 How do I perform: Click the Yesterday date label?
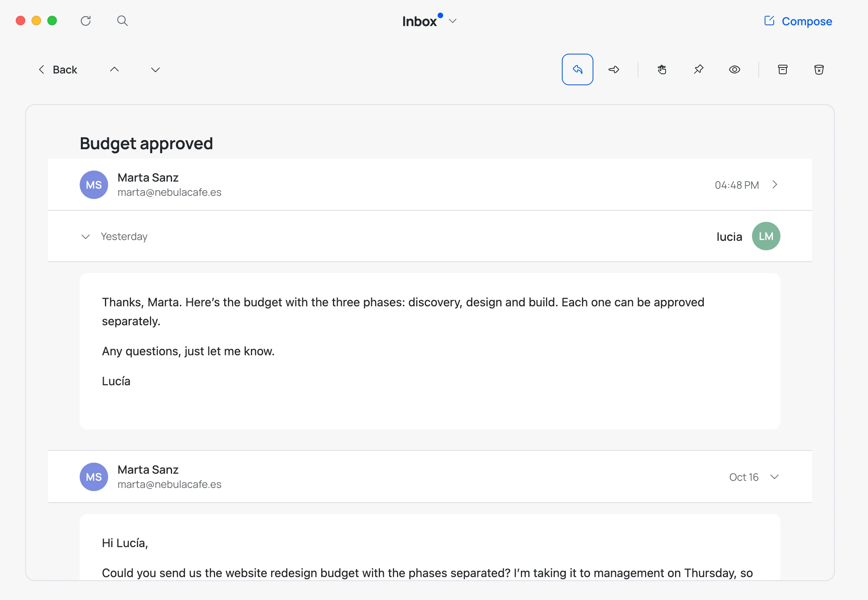[x=124, y=236]
